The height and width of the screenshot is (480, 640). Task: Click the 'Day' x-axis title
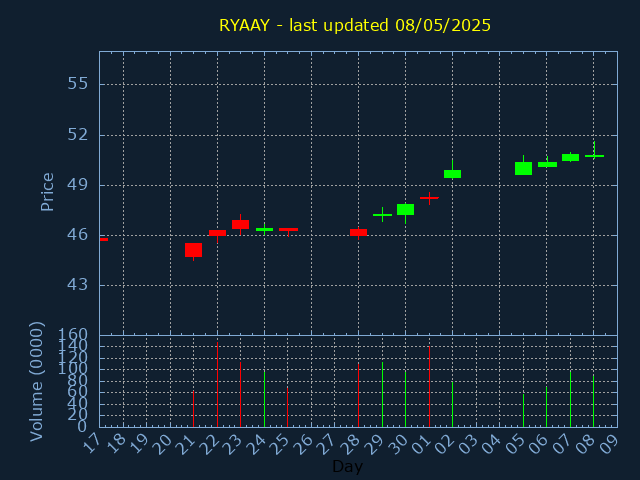pyautogui.click(x=347, y=466)
